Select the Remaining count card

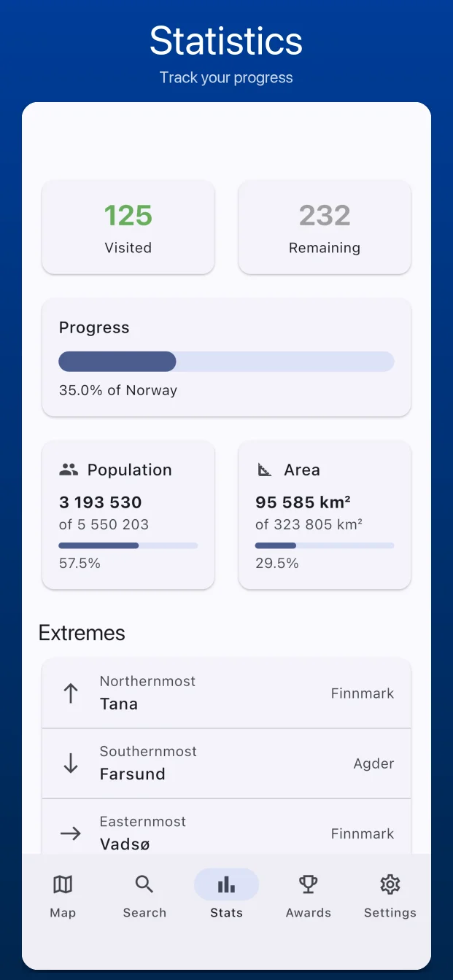(324, 227)
